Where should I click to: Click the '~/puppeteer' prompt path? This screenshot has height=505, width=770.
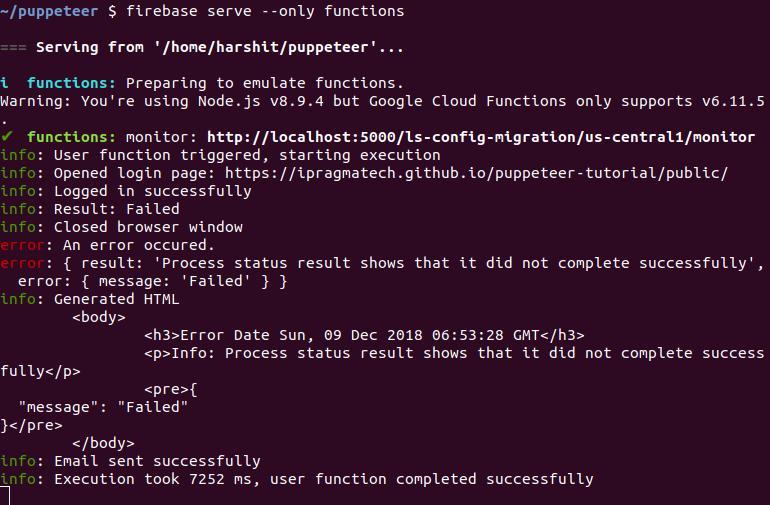coord(49,11)
